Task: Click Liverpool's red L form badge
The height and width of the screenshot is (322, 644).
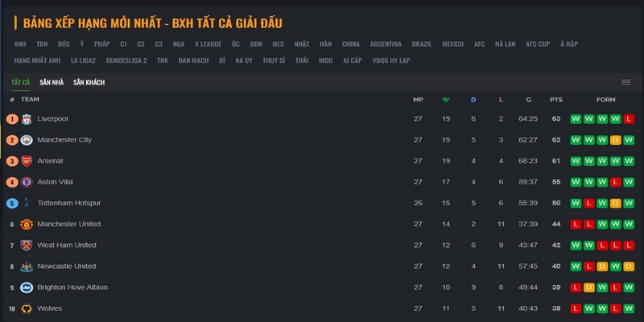Action: click(x=629, y=119)
